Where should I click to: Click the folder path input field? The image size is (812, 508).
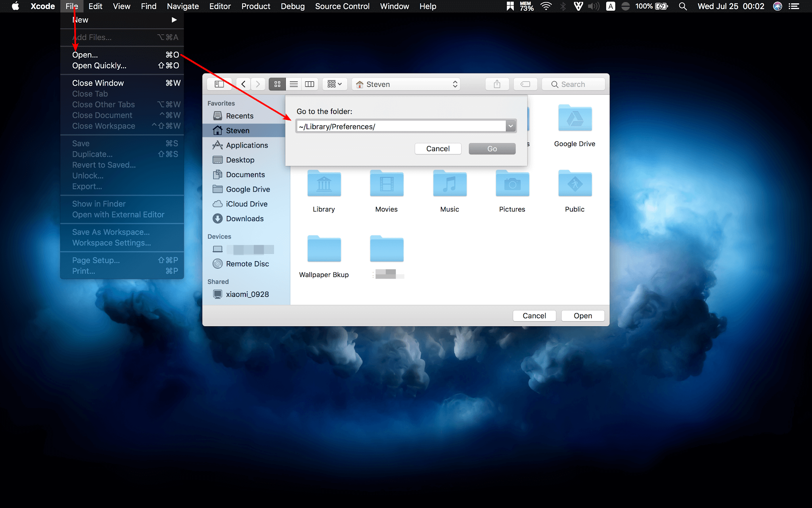tap(400, 126)
